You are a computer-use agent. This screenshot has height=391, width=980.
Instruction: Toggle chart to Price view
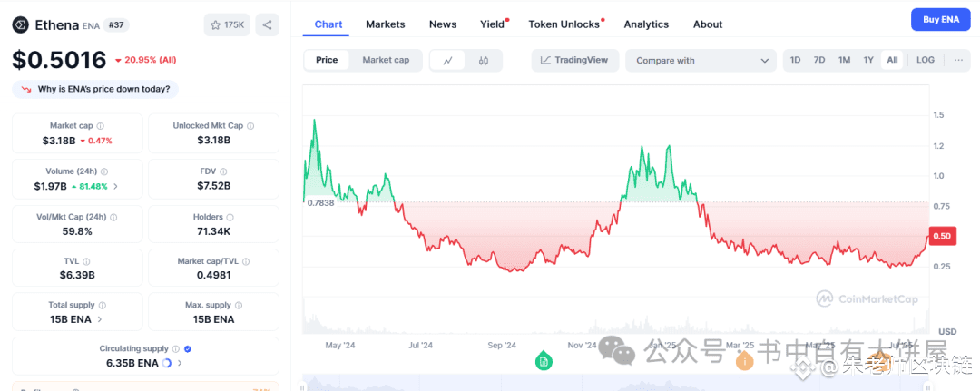coord(327,60)
